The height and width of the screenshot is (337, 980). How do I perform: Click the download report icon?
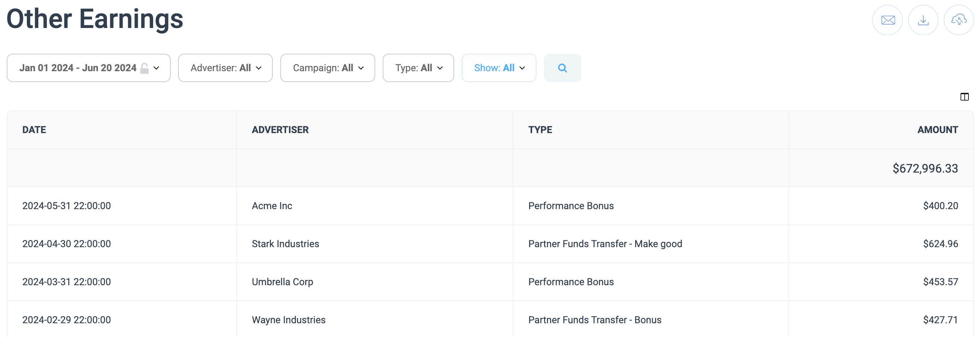[x=923, y=20]
